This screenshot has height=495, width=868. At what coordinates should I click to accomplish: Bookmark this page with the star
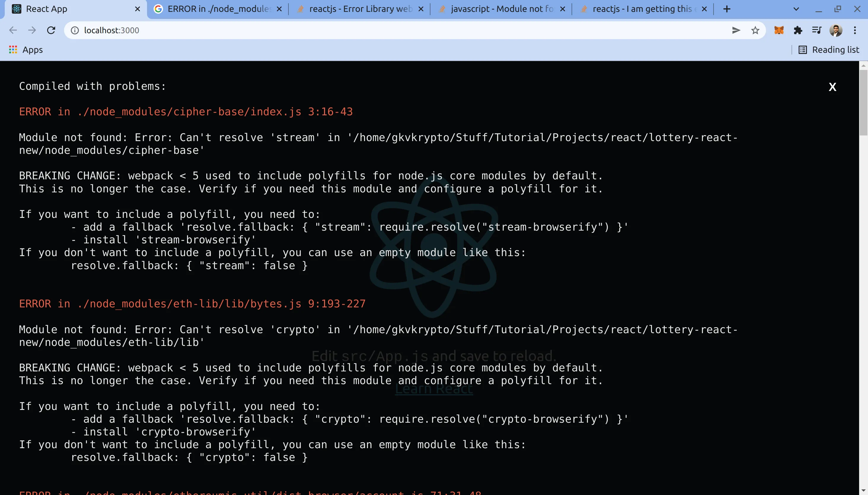pyautogui.click(x=755, y=30)
